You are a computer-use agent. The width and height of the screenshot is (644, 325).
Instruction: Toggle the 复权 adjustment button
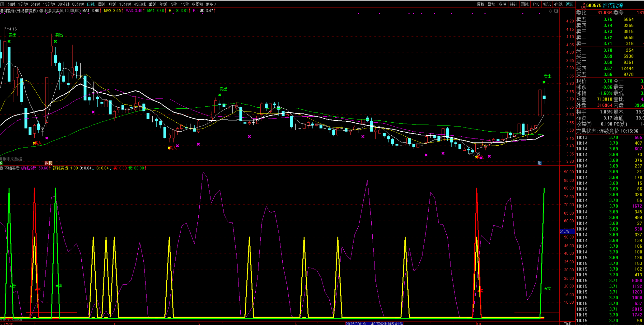tap(480, 4)
